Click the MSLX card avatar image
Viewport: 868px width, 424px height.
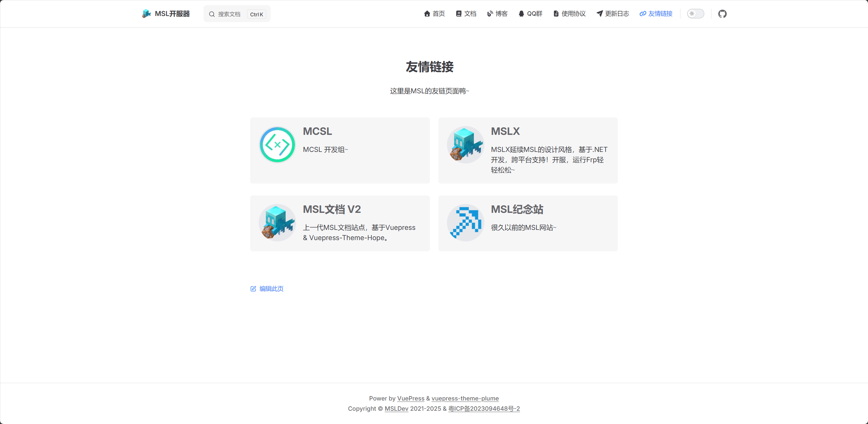pos(465,145)
